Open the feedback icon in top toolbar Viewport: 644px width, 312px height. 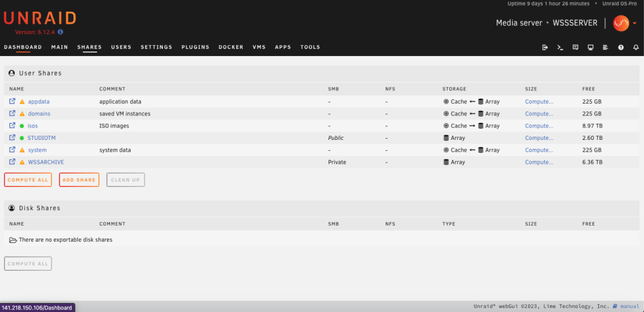pyautogui.click(x=575, y=47)
